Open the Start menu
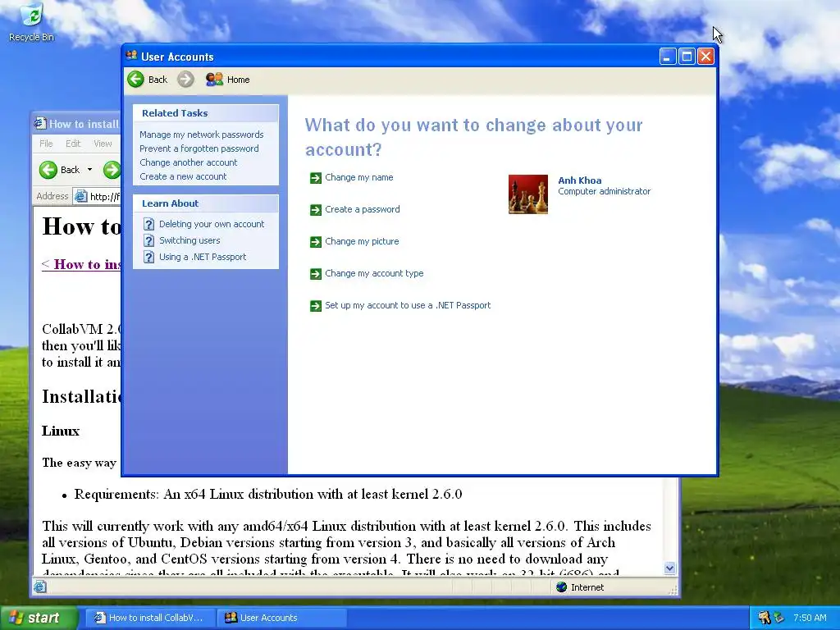The image size is (840, 630). 39,618
